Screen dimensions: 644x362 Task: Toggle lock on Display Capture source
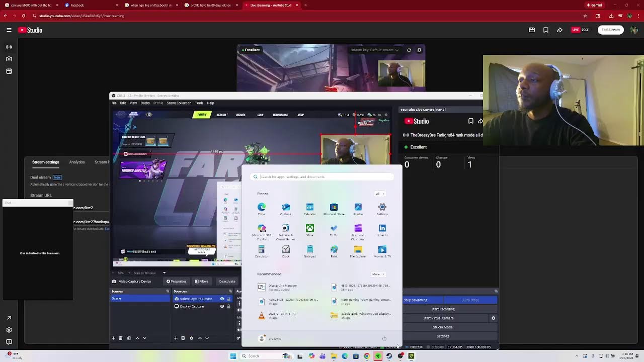[229, 306]
